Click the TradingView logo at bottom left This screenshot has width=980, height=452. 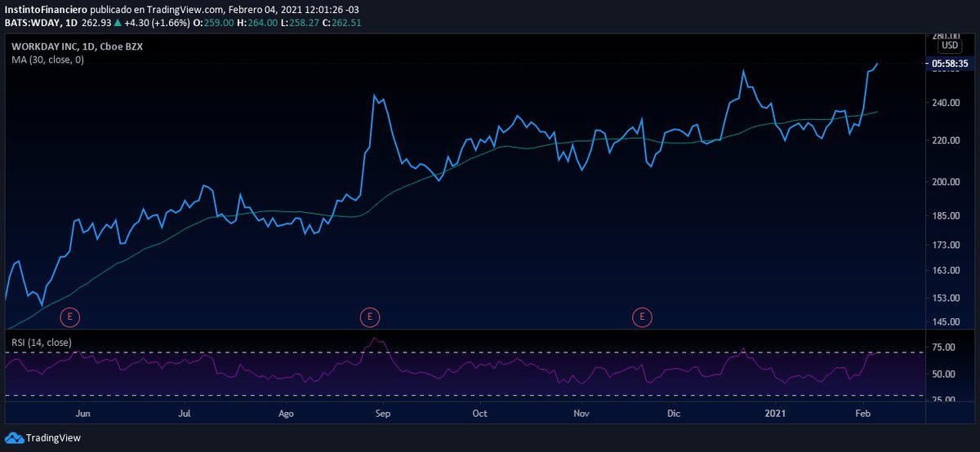coord(43,438)
